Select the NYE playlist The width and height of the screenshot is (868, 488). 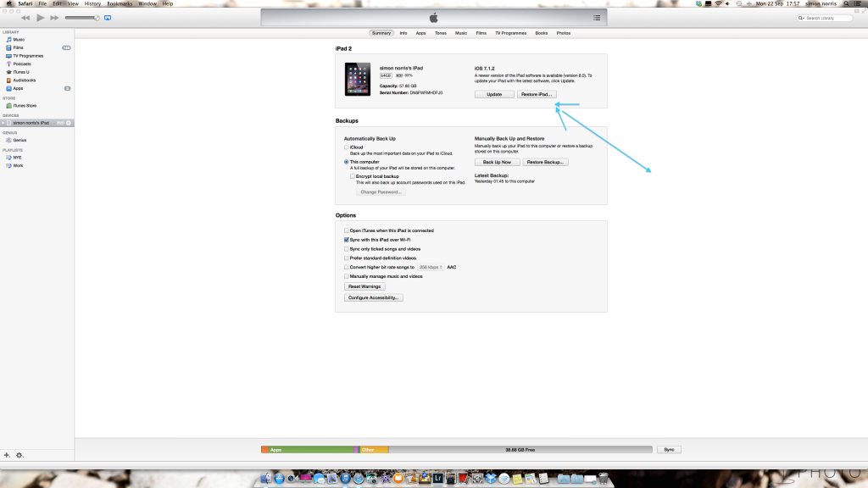click(17, 158)
